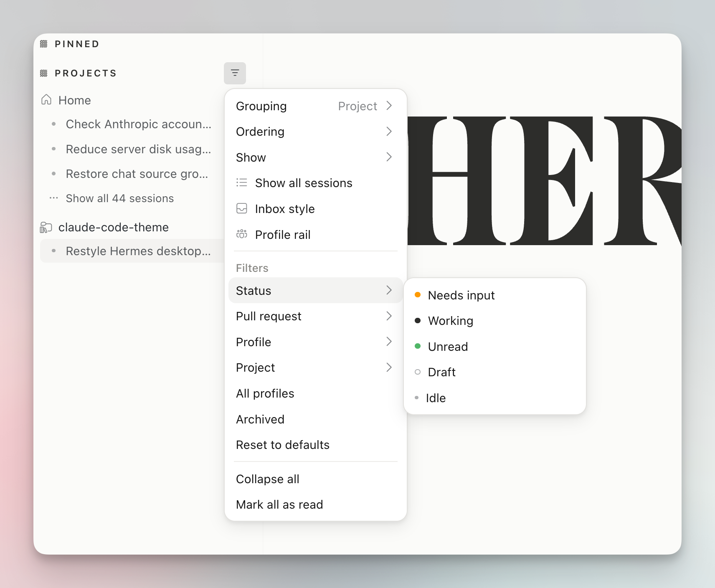715x588 pixels.
Task: Select the hollow Draft status circle
Action: (x=418, y=372)
